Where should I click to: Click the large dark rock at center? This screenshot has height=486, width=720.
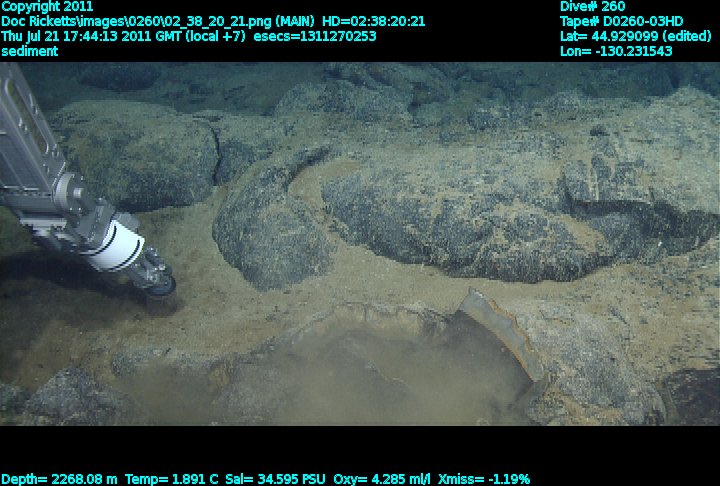point(450,205)
